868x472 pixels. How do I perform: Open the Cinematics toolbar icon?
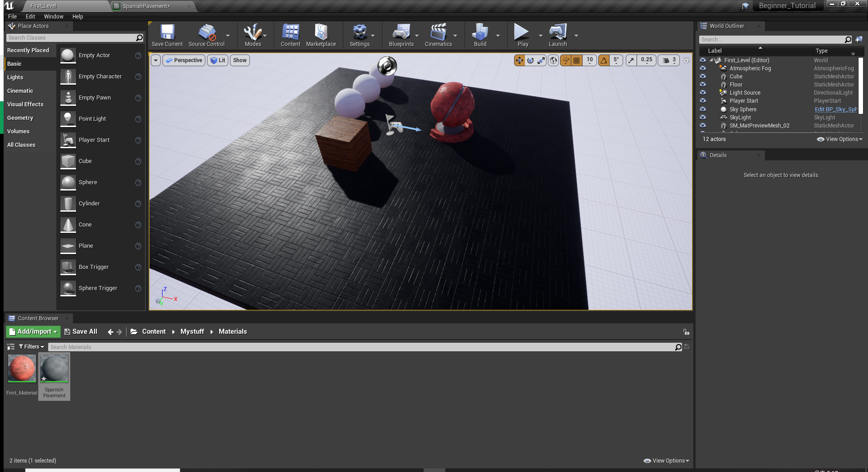pos(438,35)
